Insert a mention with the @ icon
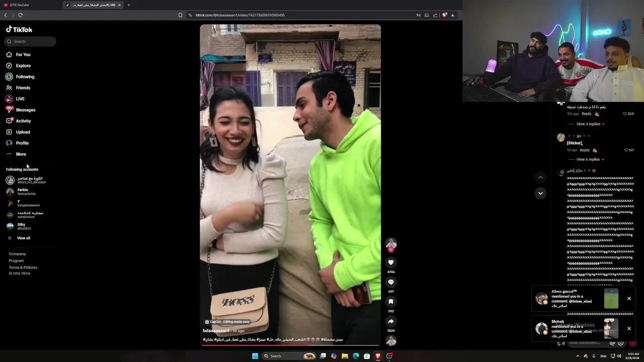The height and width of the screenshot is (362, 644). point(612,343)
